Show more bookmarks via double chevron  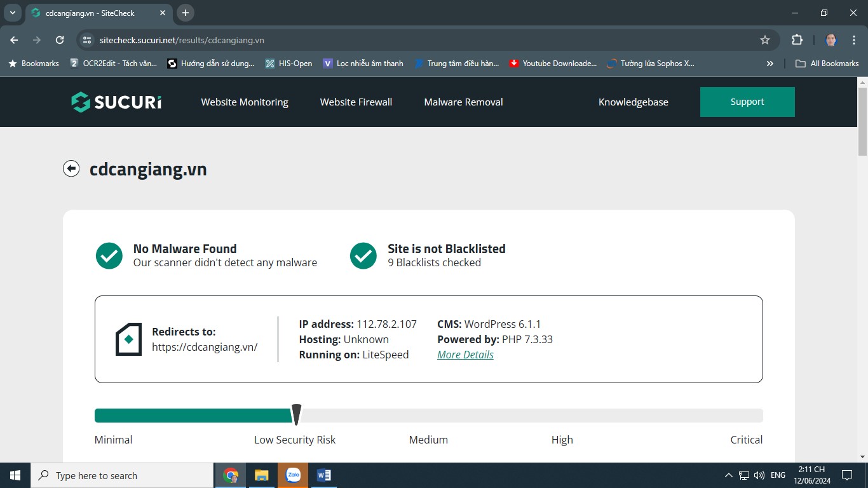coord(770,64)
